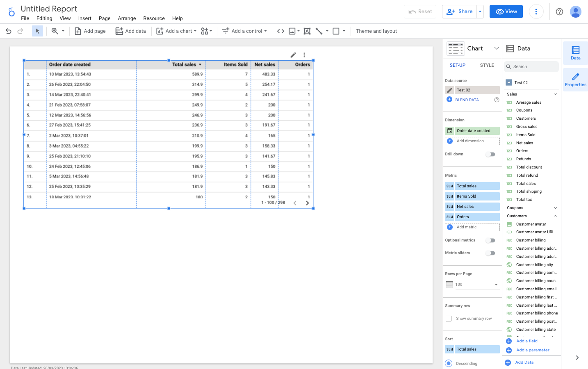The height and width of the screenshot is (369, 588).
Task: Select the Descending sort radio button
Action: pos(449,363)
